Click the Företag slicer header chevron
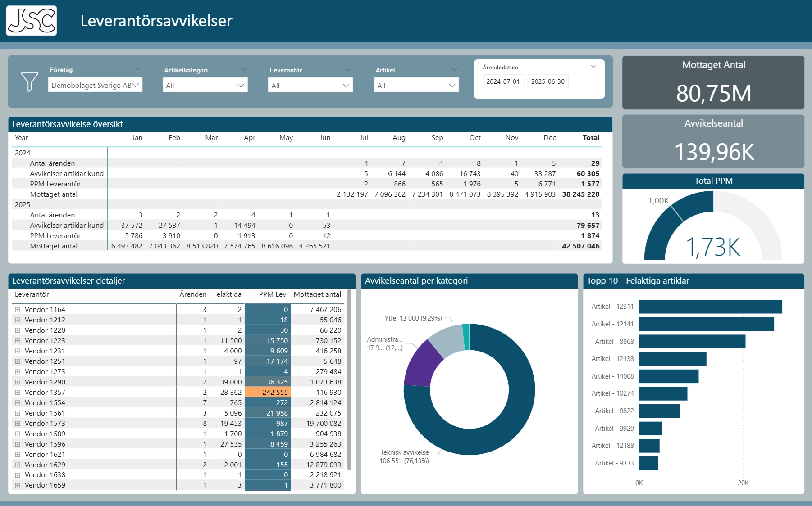This screenshot has height=506, width=812. [x=138, y=69]
